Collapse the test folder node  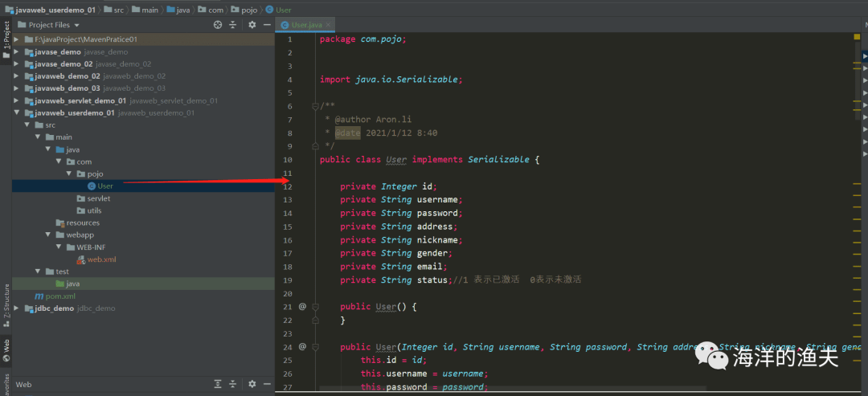click(38, 271)
